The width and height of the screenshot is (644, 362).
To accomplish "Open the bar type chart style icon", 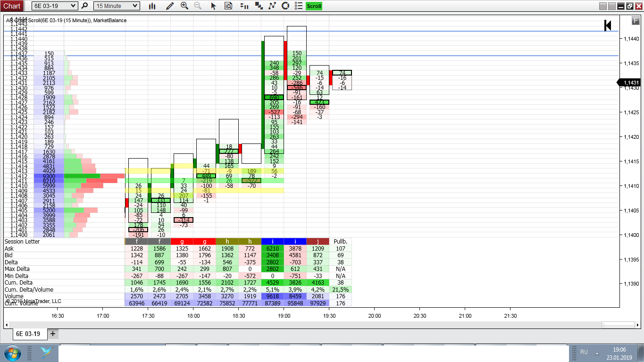I will [152, 6].
